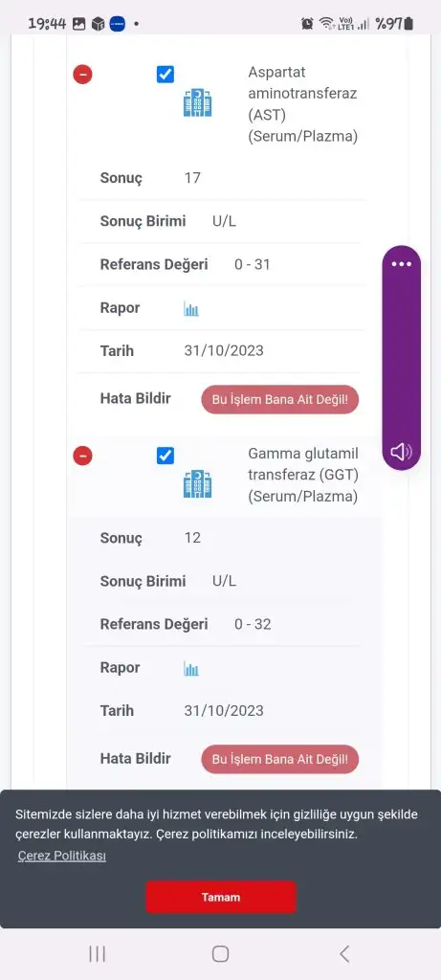Open the GGT report chart icon
This screenshot has height=980, width=441.
[x=191, y=669]
